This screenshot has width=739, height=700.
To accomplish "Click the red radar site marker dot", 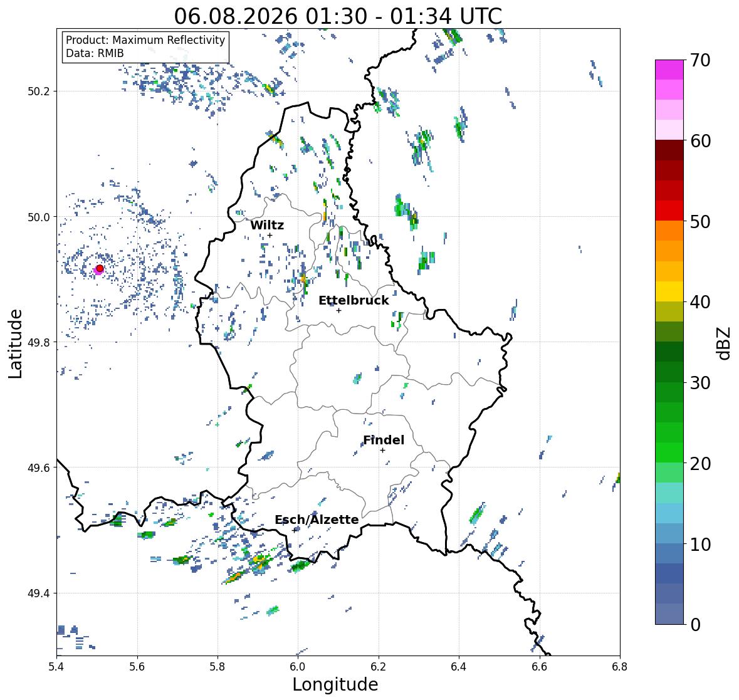I will pyautogui.click(x=100, y=268).
